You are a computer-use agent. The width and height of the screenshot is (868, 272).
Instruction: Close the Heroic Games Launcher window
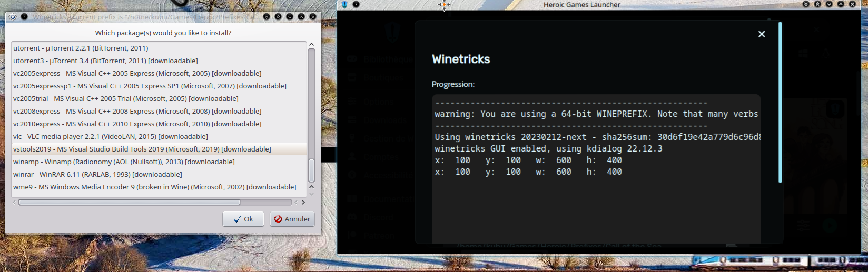[x=852, y=4]
